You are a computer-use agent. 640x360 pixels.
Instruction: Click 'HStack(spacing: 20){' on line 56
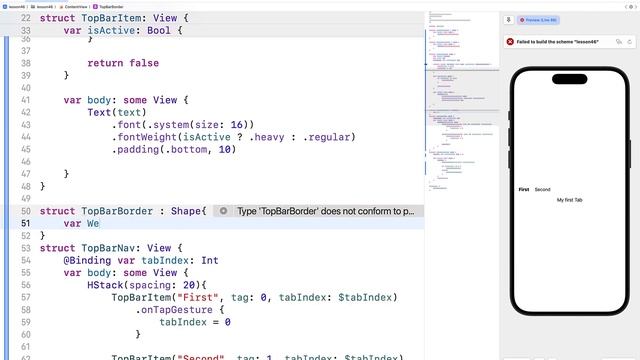click(x=147, y=285)
